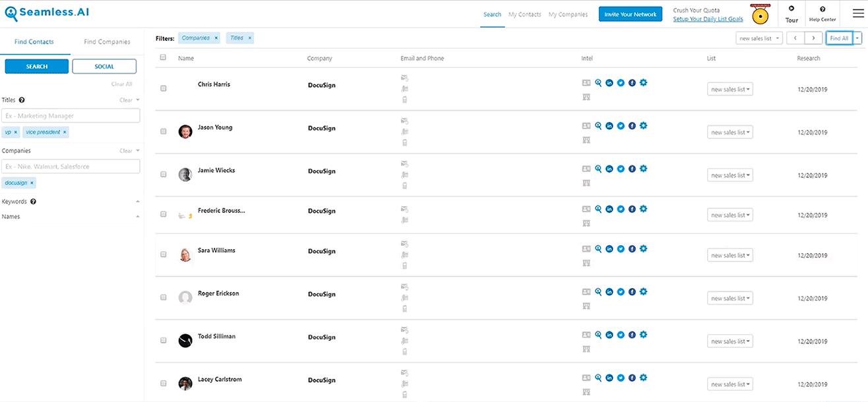Click the contact card icon for Frederic Brouss

(586, 209)
